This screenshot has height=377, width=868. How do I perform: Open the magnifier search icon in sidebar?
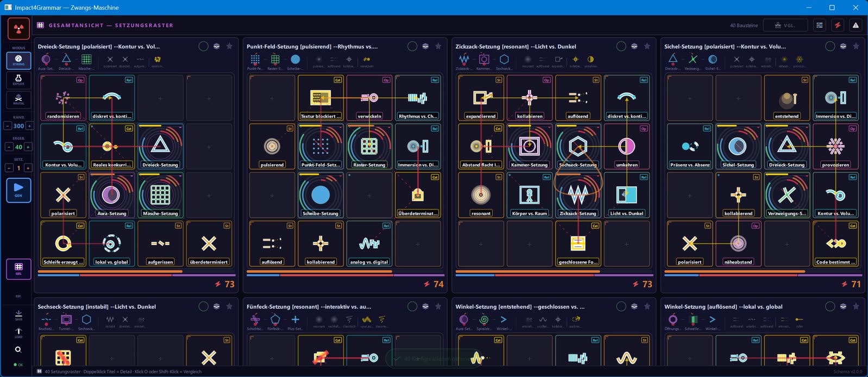coord(18,350)
